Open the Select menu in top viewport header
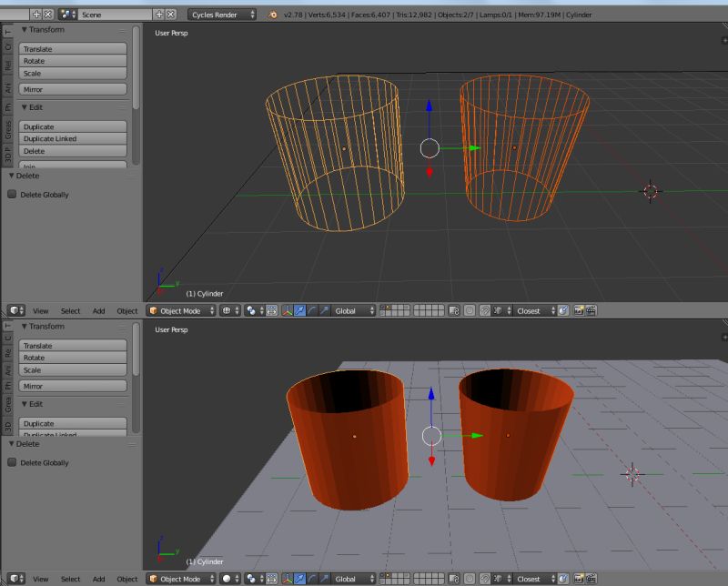 70,311
